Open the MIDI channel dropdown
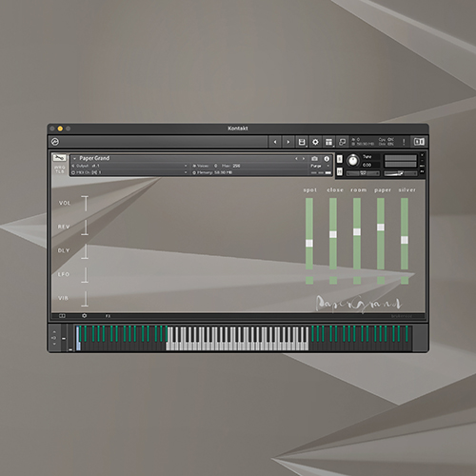The image size is (476, 476). coord(129,172)
